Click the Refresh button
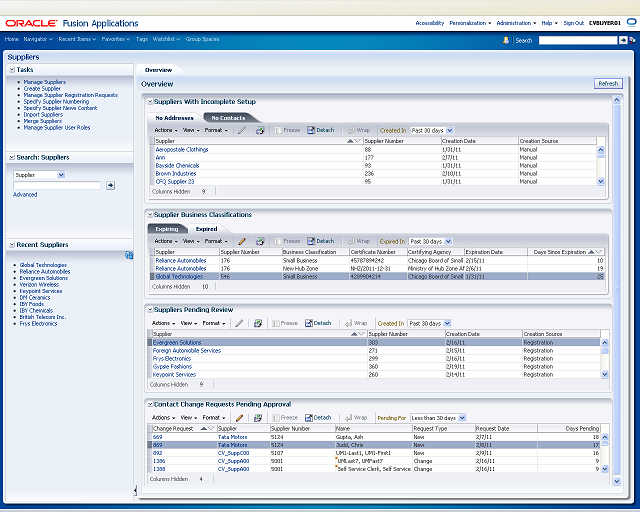Image resolution: width=640 pixels, height=512 pixels. [608, 83]
